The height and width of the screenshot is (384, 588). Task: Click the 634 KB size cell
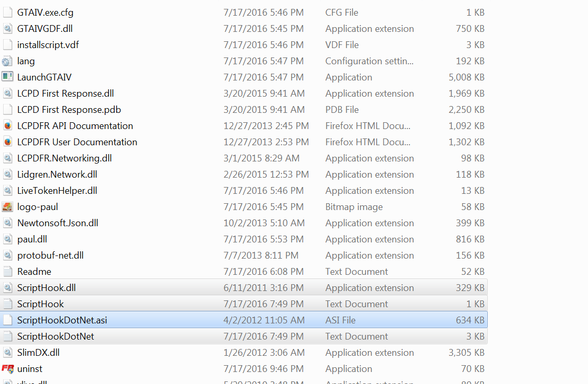pyautogui.click(x=471, y=320)
